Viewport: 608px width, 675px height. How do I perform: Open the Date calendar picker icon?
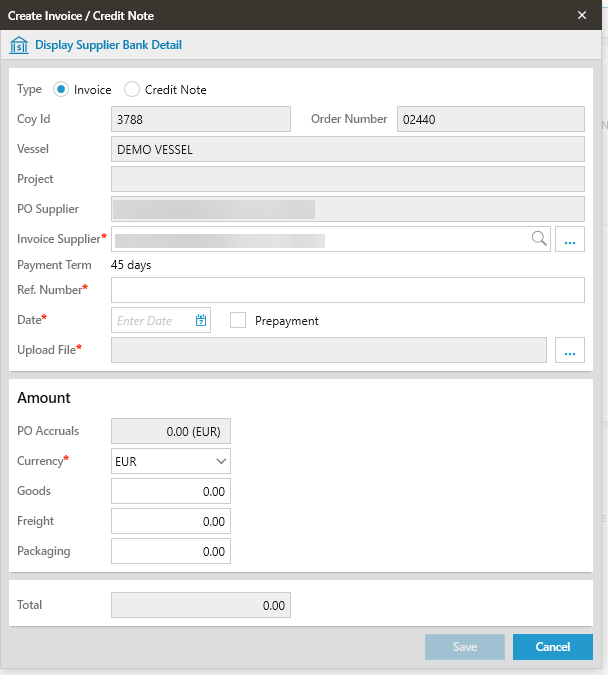point(201,321)
